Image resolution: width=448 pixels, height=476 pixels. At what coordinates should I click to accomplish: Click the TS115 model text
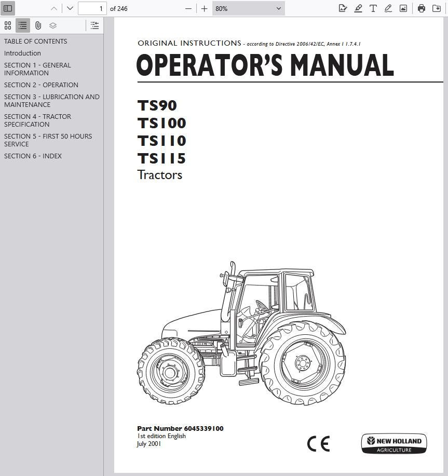tap(161, 158)
